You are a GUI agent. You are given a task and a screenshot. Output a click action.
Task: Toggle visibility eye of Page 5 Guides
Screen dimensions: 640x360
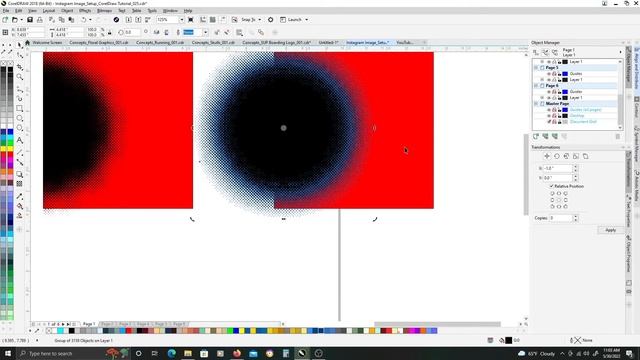click(x=549, y=74)
